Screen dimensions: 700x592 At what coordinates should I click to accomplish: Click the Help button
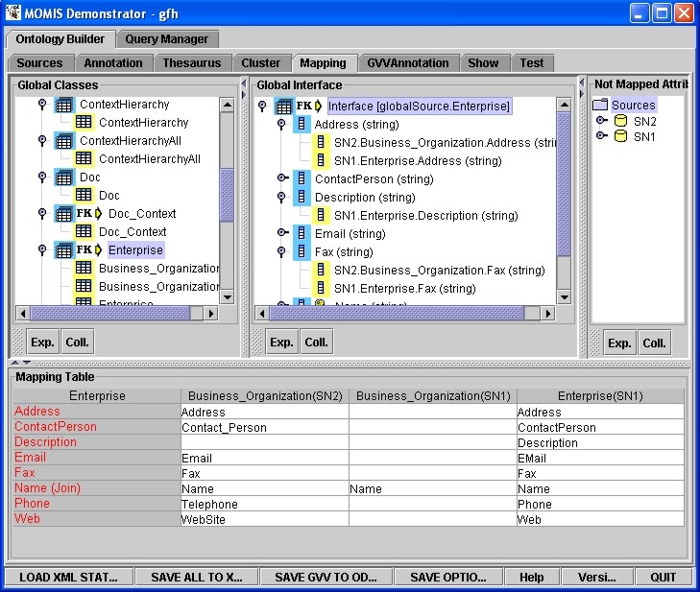532,578
